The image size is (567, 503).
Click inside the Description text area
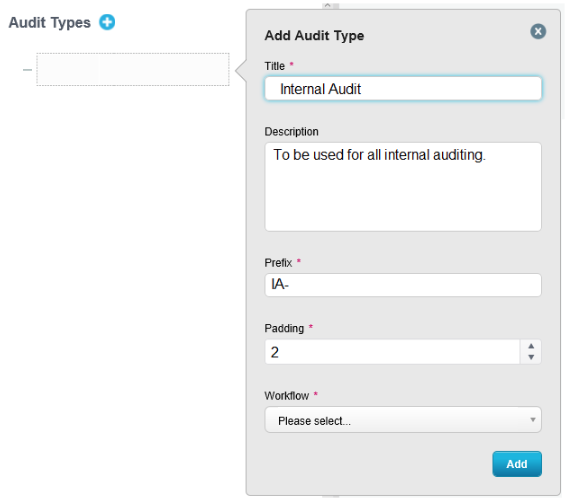(x=403, y=187)
